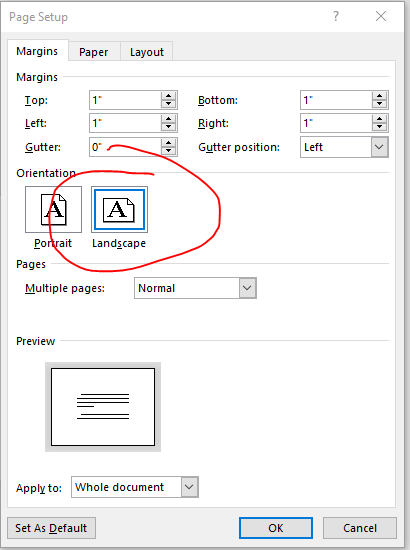The height and width of the screenshot is (550, 410).
Task: Expand the Multiple pages dropdown
Action: coord(195,288)
